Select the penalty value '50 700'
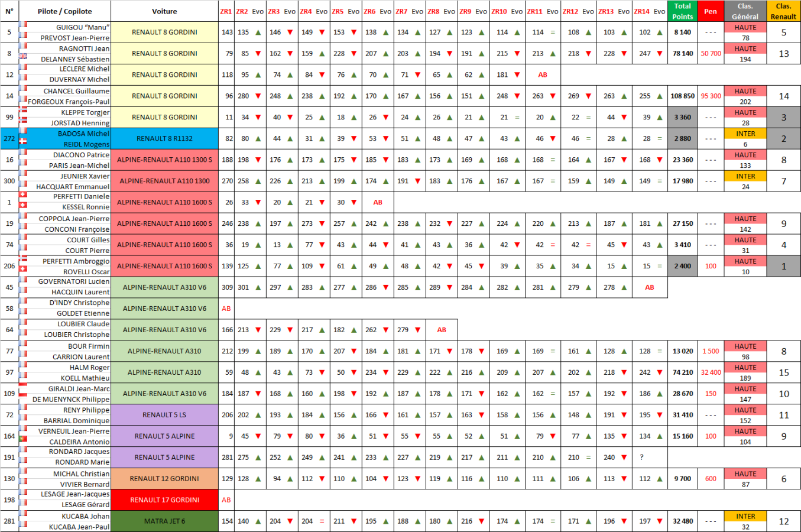The height and width of the screenshot is (532, 801). [711, 54]
